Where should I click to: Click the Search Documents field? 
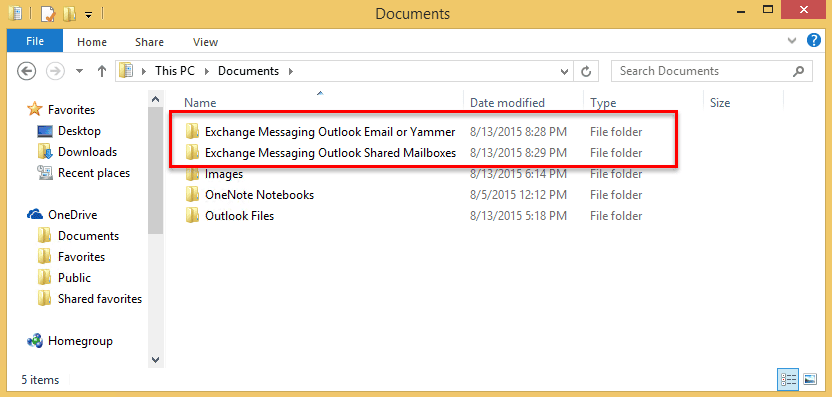click(712, 71)
